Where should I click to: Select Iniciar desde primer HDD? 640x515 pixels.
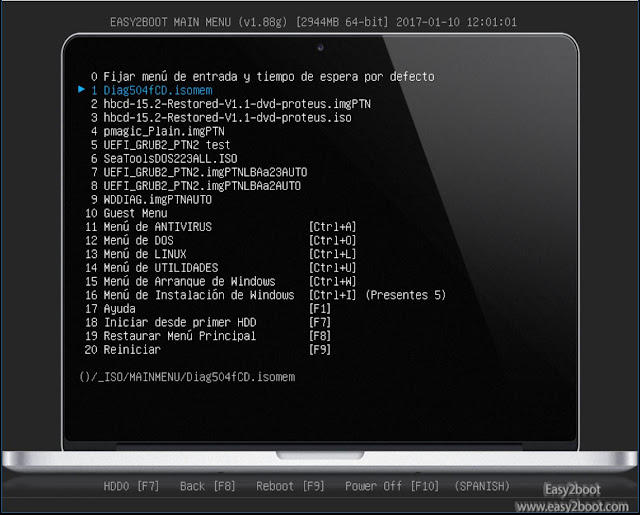click(x=171, y=322)
